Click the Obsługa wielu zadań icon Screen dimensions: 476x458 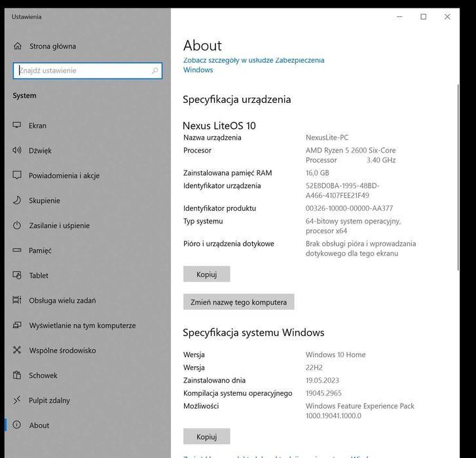coord(17,300)
